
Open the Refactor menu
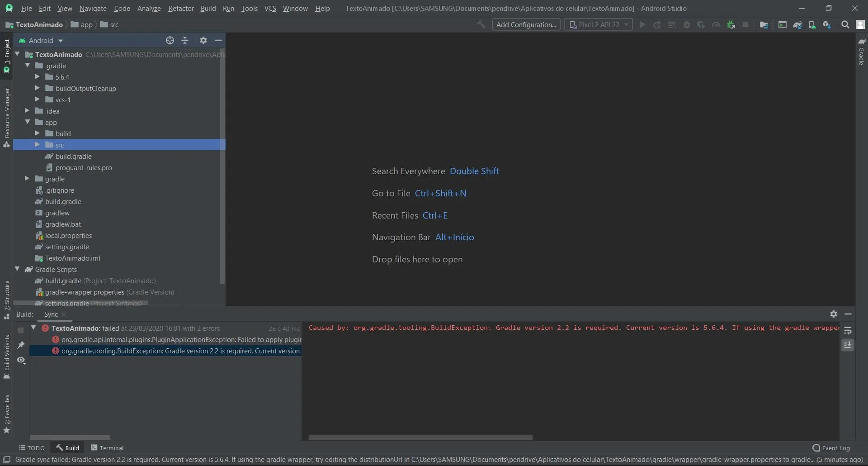181,8
